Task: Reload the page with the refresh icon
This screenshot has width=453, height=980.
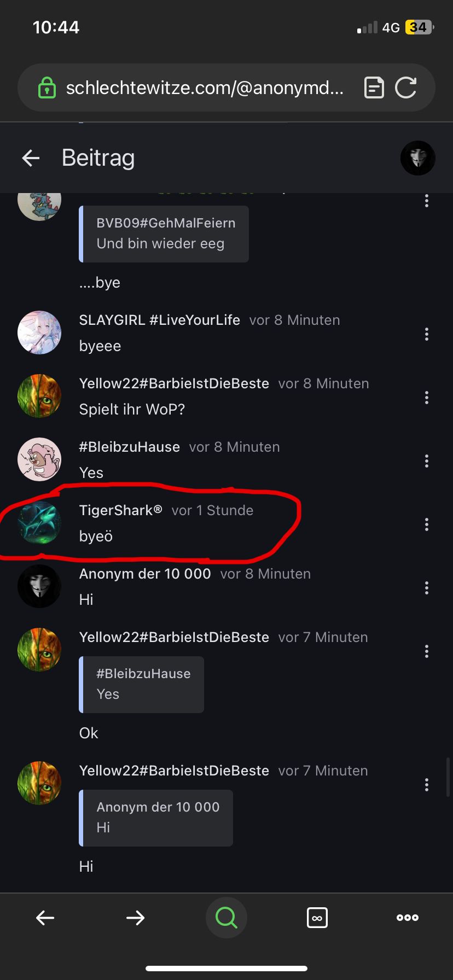Action: pos(406,87)
